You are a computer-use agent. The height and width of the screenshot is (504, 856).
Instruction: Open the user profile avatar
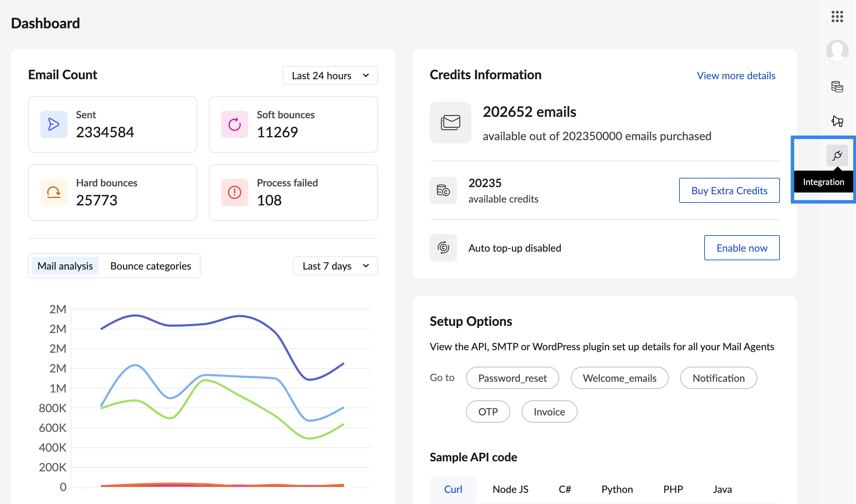pyautogui.click(x=837, y=51)
